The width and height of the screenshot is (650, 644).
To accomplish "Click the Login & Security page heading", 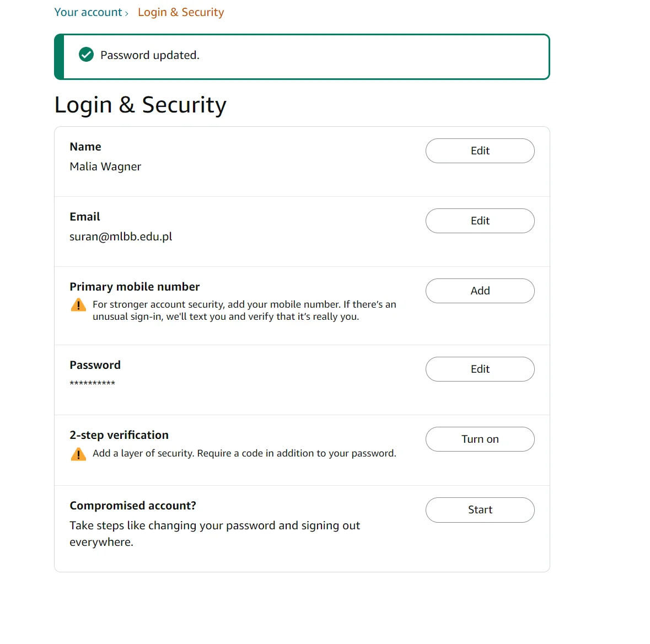I will point(140,105).
